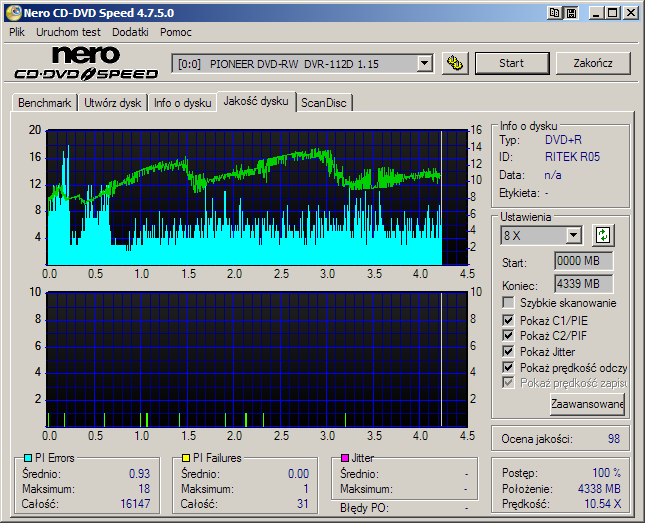Open the drive options gear icon

pyautogui.click(x=455, y=63)
